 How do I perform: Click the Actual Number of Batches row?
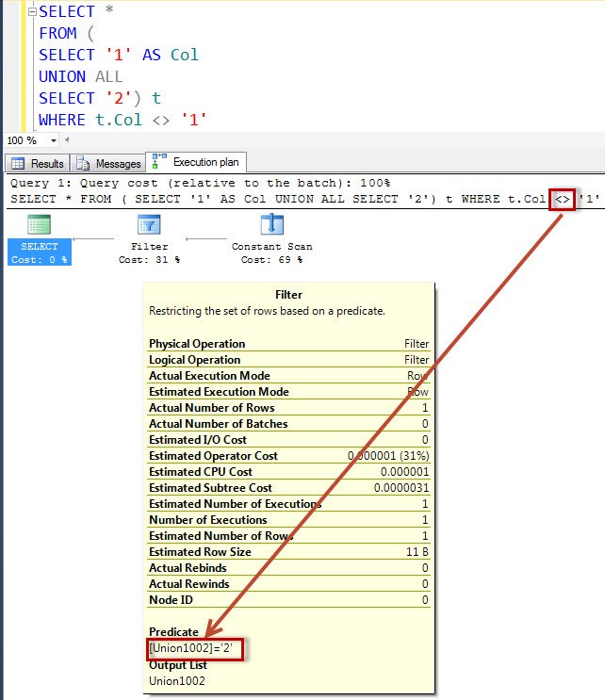(289, 424)
